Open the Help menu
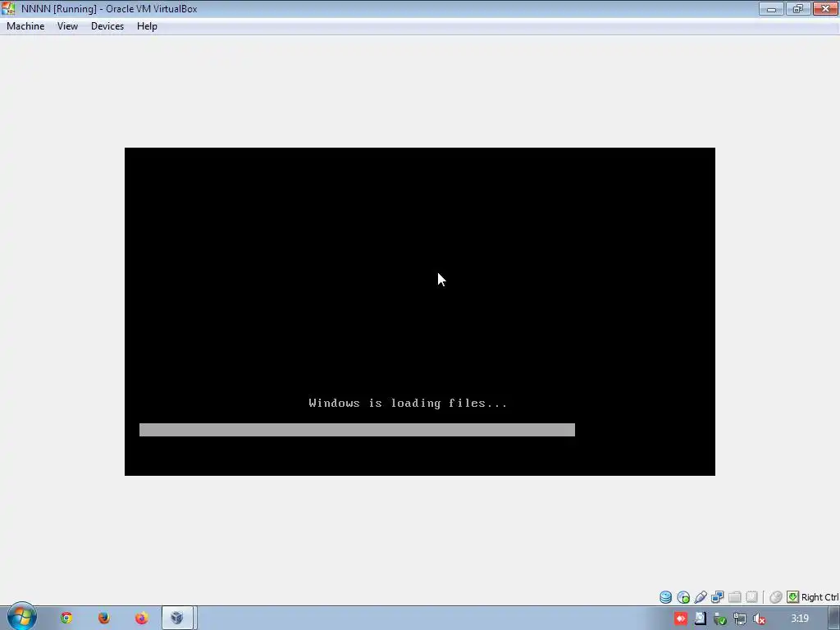 point(147,26)
